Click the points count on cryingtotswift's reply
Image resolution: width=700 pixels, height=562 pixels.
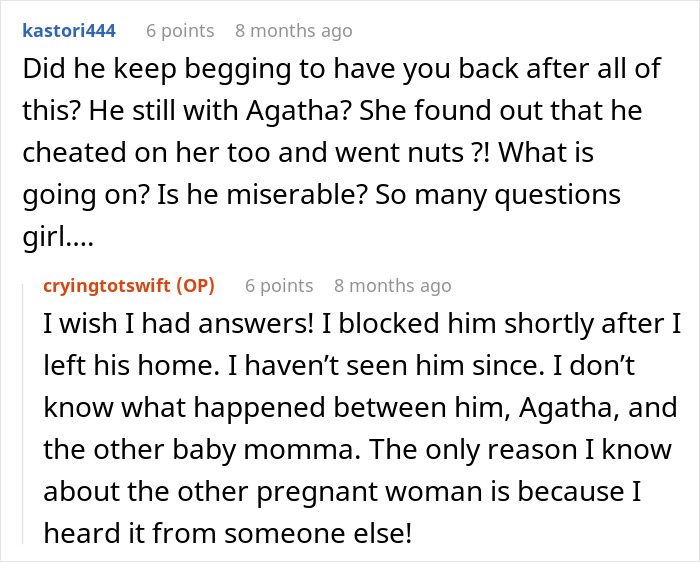(279, 286)
